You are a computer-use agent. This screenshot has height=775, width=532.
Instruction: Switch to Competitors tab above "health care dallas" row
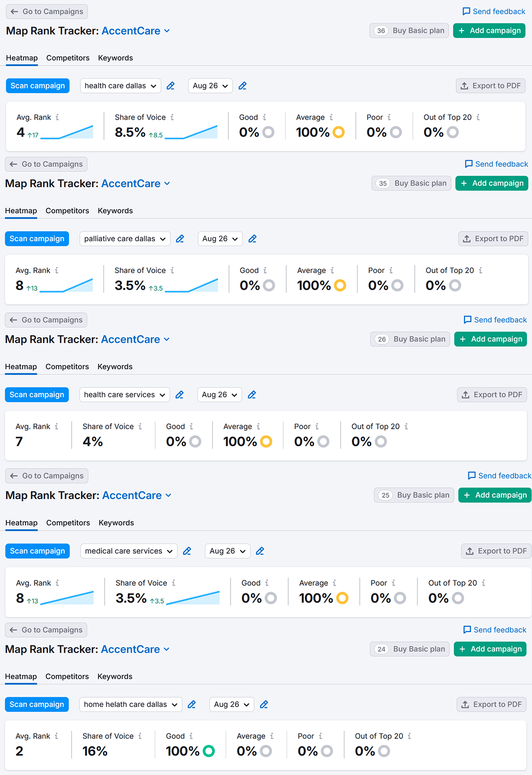pos(68,58)
